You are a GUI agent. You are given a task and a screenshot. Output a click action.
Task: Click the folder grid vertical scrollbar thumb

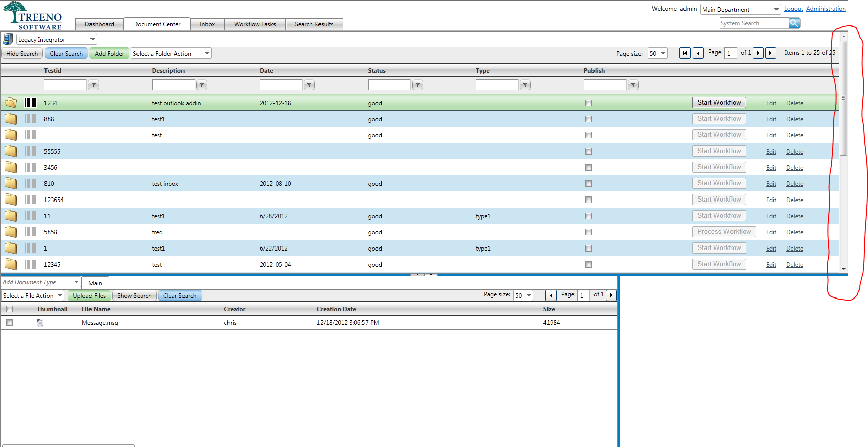(843, 98)
